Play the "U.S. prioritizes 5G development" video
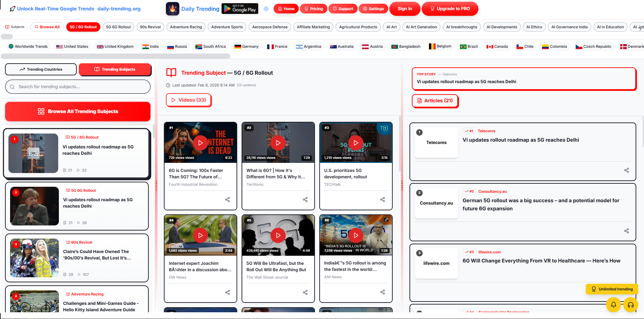Viewport: 644px width, 319px height. point(356,143)
